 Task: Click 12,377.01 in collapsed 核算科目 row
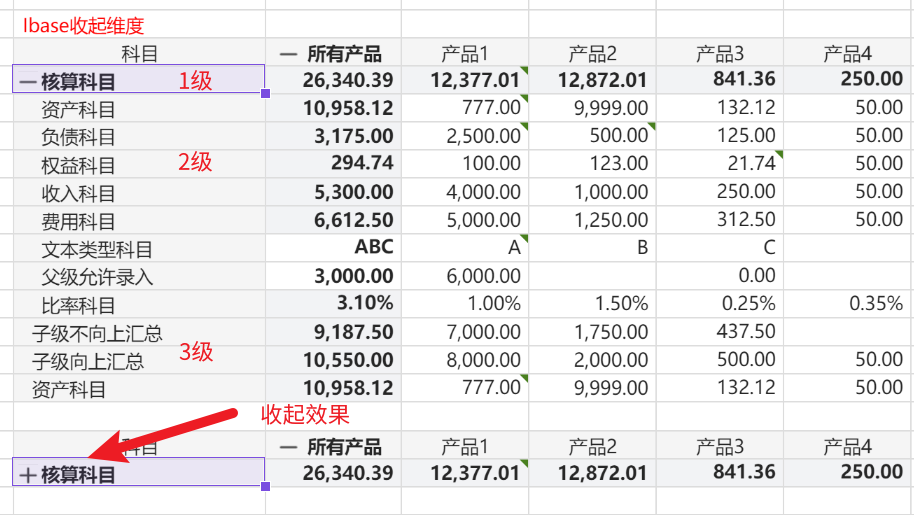coord(475,473)
